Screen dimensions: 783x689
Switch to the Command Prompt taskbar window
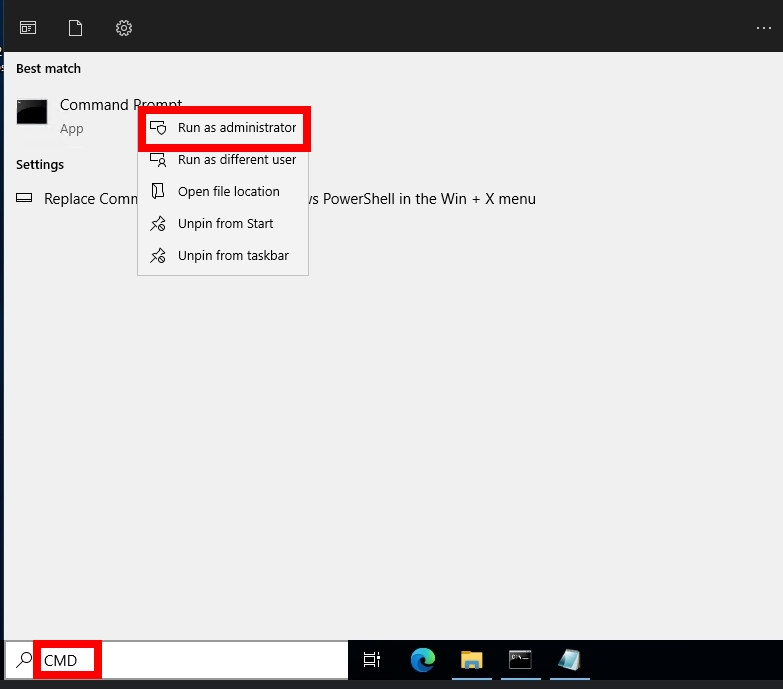pos(520,660)
